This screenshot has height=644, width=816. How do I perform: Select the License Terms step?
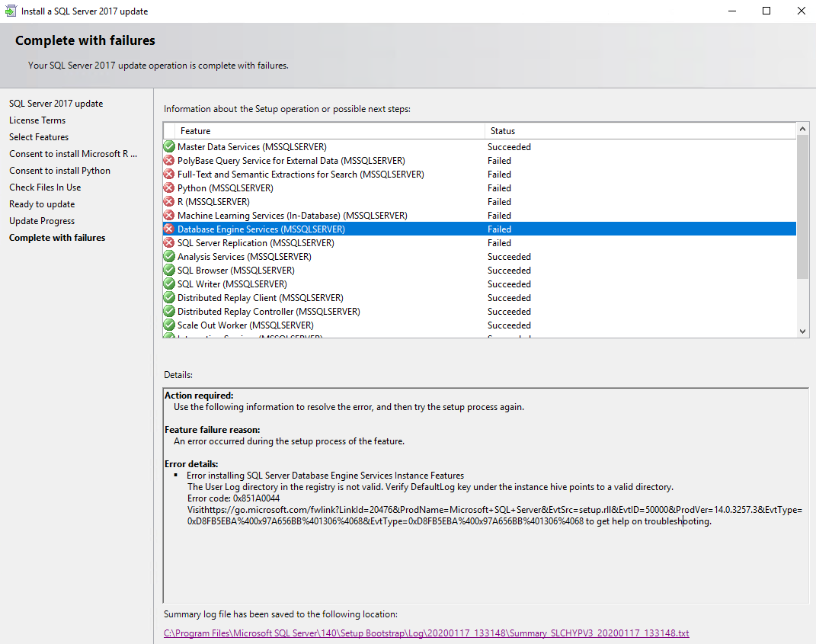click(37, 120)
